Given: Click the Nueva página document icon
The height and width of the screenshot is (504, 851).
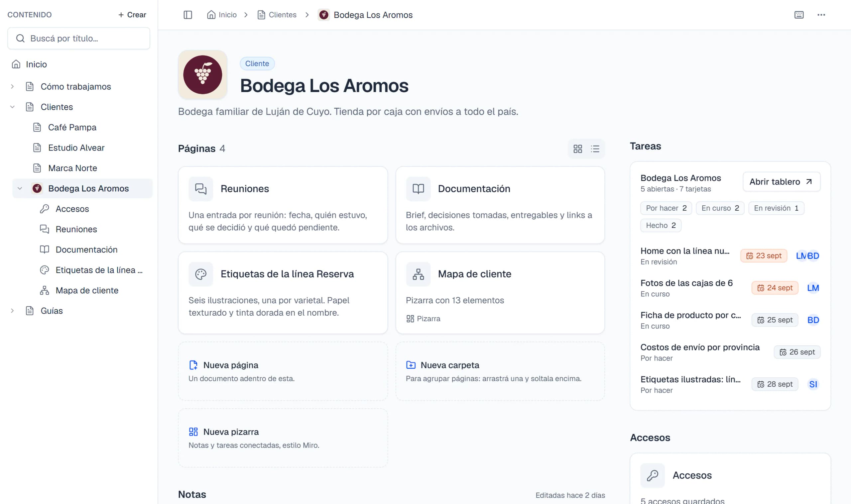Looking at the screenshot, I should pos(193,365).
